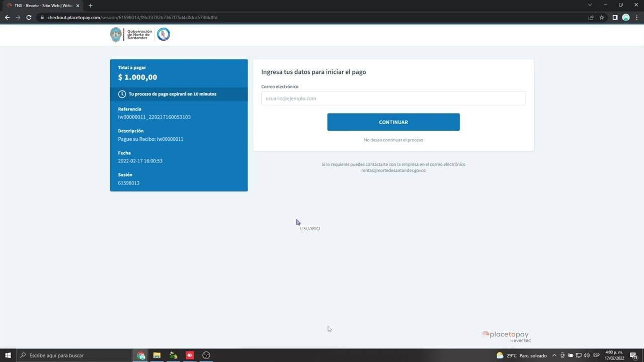Click 'Tu proceso de pago expirará en 10 minutos'
Viewport: 644px width, 362px height.
(173, 94)
